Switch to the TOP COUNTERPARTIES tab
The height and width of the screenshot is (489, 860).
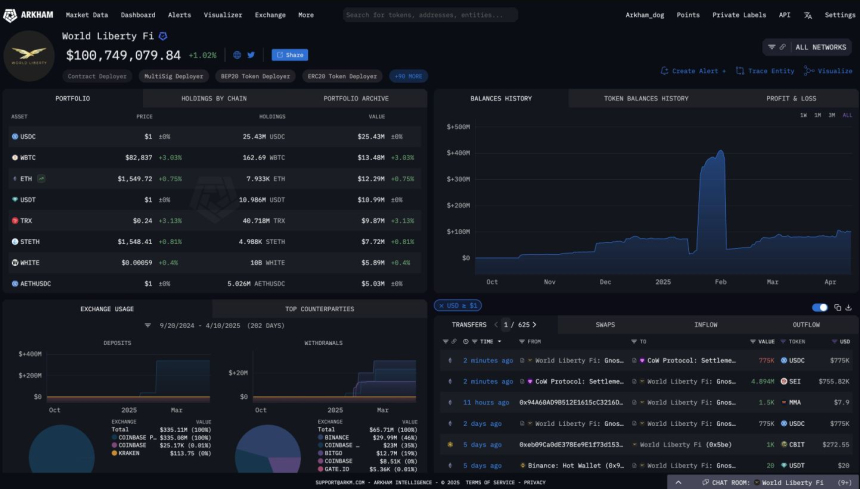pyautogui.click(x=320, y=309)
